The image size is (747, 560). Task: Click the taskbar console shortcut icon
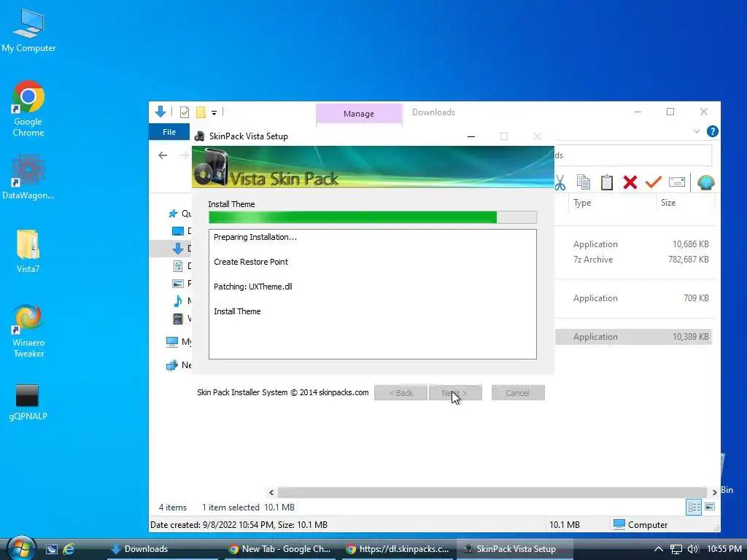(52, 549)
